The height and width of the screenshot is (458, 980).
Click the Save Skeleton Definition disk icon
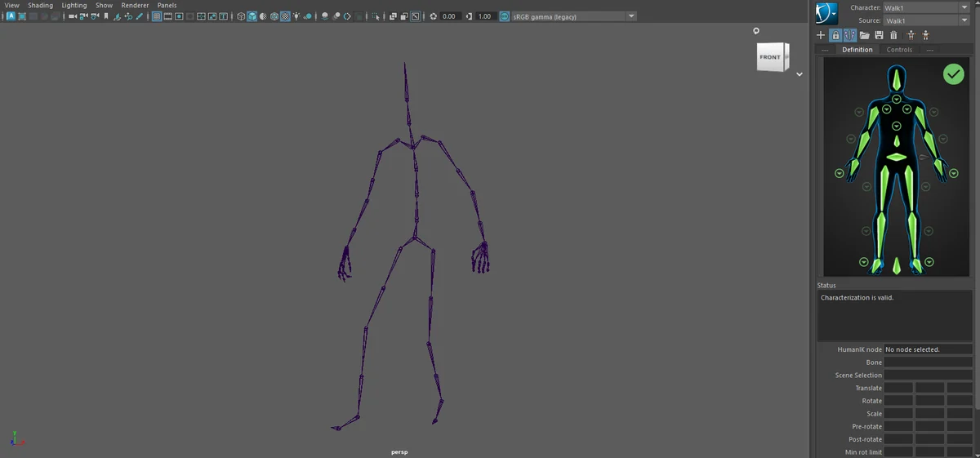pyautogui.click(x=879, y=35)
